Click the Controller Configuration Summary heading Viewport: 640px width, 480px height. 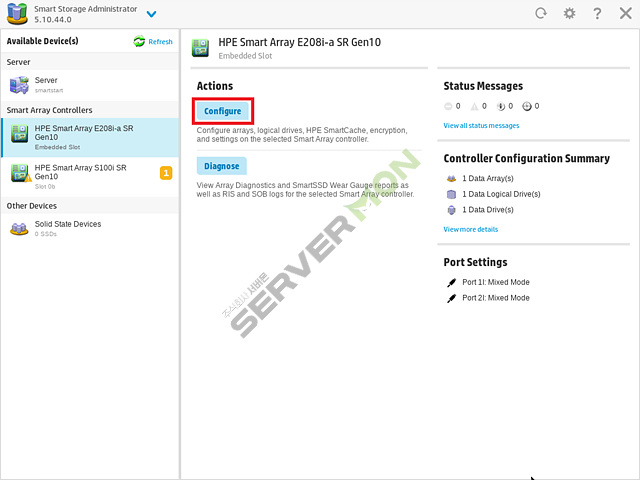click(527, 158)
